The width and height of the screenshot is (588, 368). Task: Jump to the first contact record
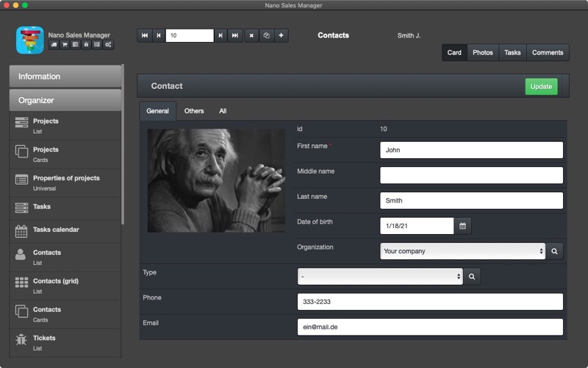(x=145, y=35)
